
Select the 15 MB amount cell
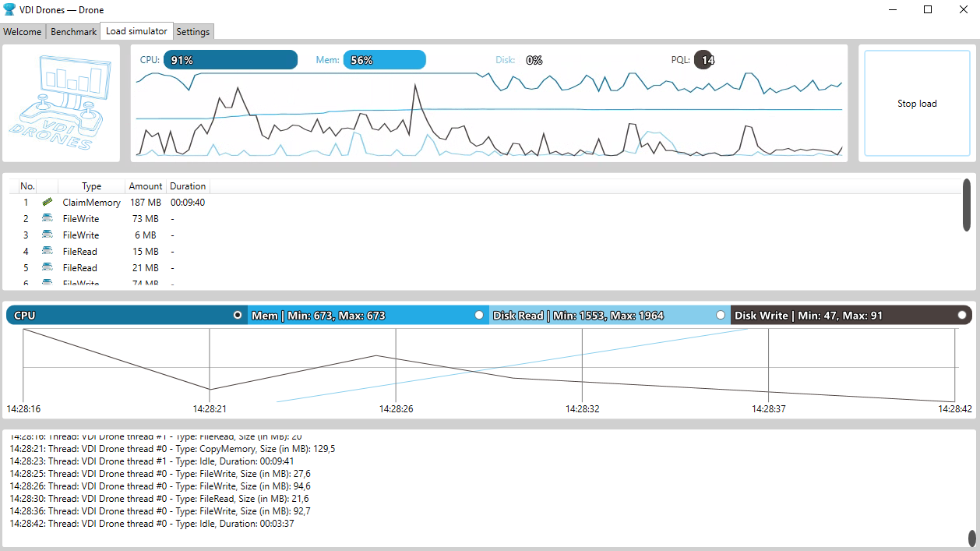pyautogui.click(x=146, y=252)
